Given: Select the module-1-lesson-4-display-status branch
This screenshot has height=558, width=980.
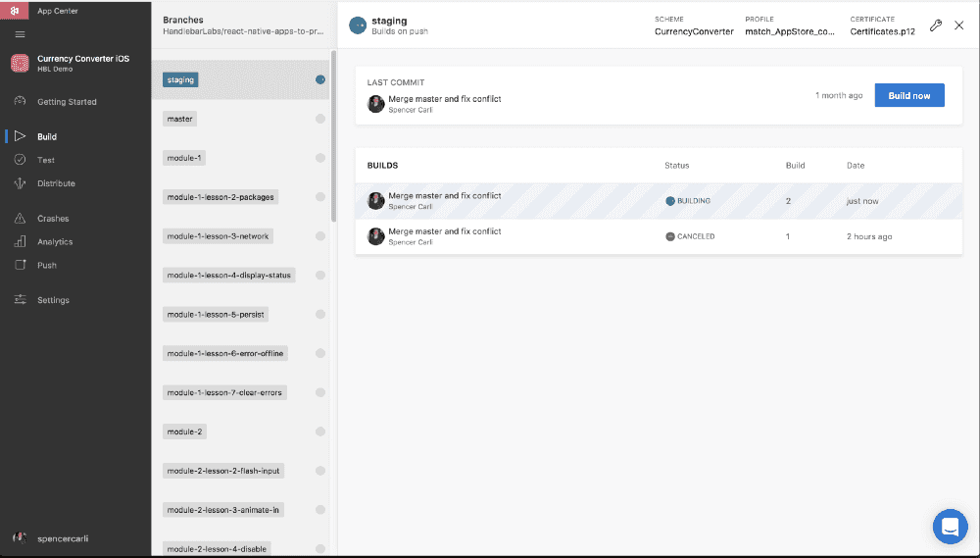Looking at the screenshot, I should pos(228,276).
